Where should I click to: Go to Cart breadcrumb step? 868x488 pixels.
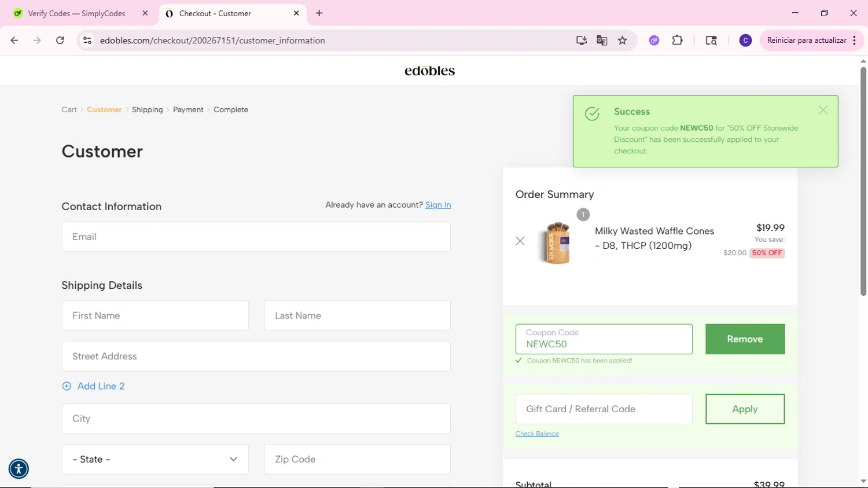point(69,109)
